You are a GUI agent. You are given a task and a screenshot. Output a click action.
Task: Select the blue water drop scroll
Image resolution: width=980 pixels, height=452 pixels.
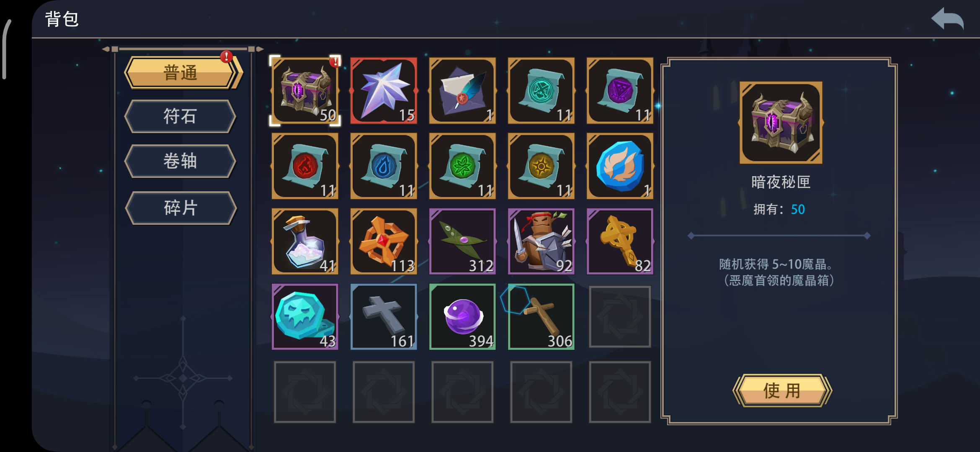(x=384, y=166)
